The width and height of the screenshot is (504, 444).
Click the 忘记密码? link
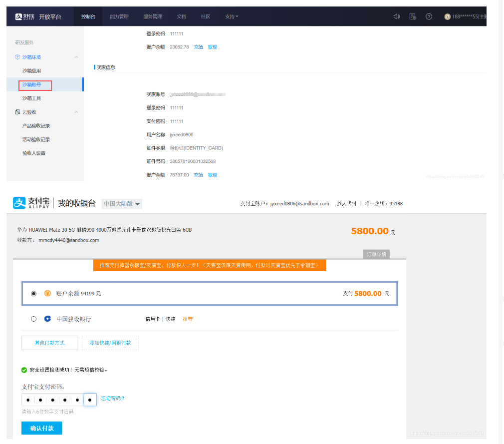tap(113, 399)
